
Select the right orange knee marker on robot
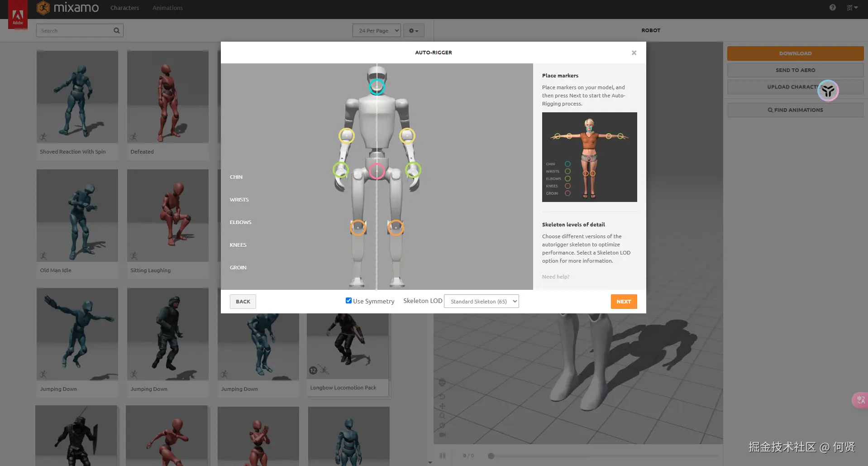click(x=396, y=227)
